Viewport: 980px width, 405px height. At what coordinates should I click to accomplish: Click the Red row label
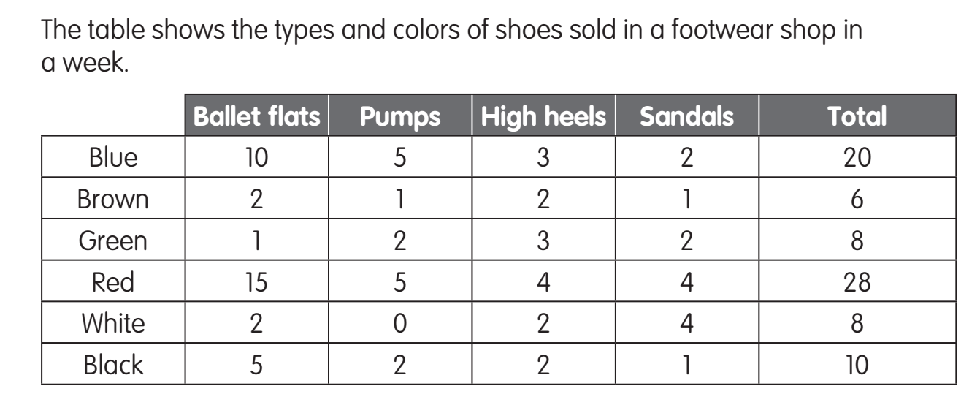tap(112, 281)
